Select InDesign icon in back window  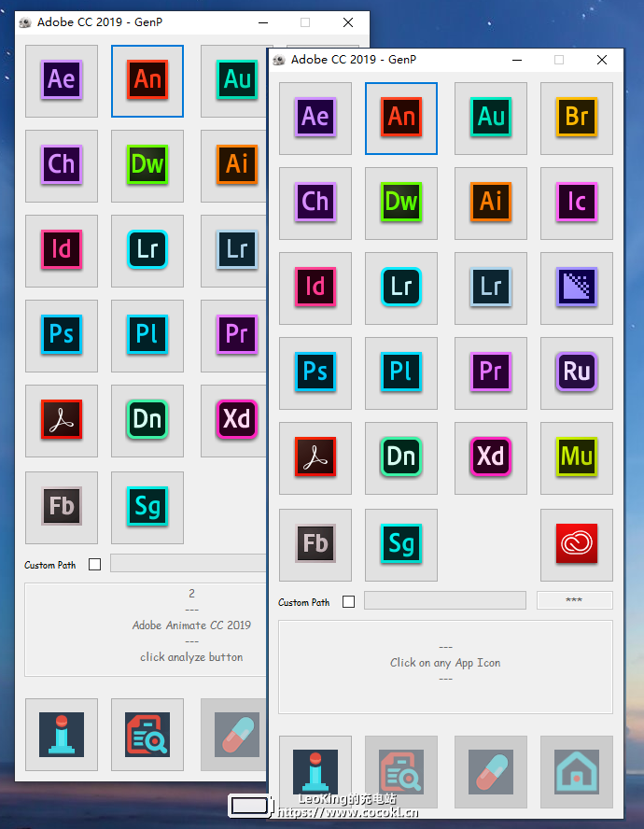(x=62, y=251)
